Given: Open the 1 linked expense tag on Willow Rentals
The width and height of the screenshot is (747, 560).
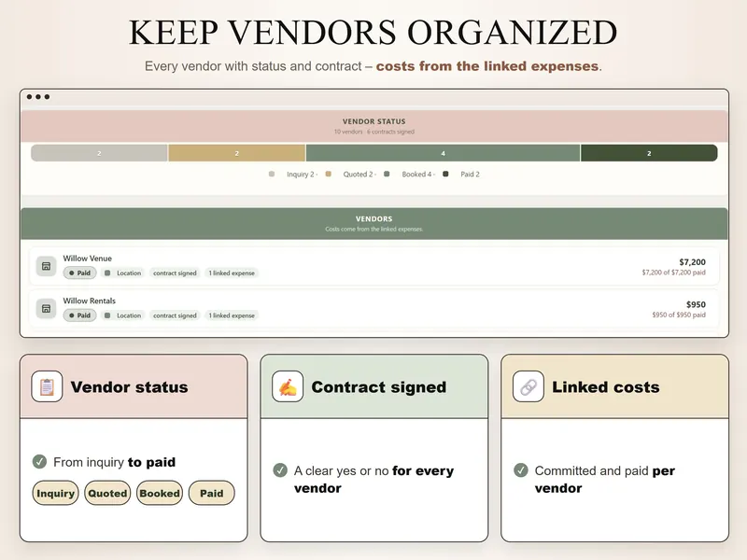Looking at the screenshot, I should click(232, 315).
